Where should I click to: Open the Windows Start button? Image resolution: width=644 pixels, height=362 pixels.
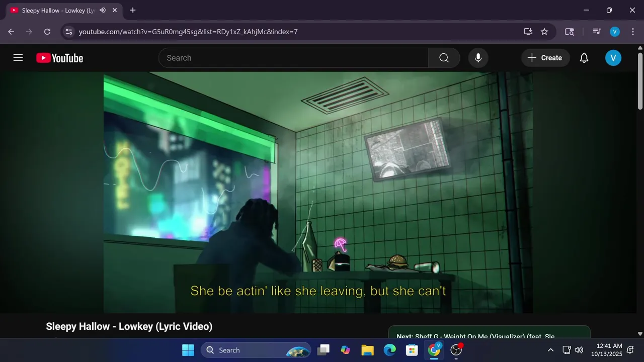tap(188, 350)
